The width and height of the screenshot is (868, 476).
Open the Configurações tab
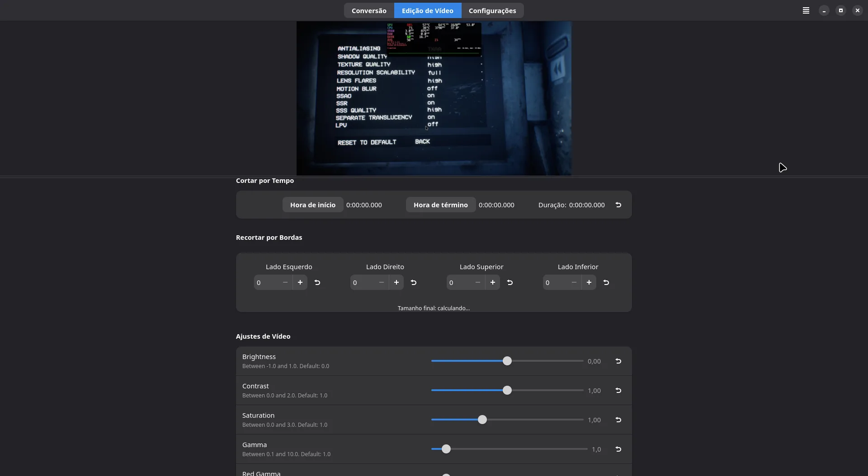[x=492, y=10]
